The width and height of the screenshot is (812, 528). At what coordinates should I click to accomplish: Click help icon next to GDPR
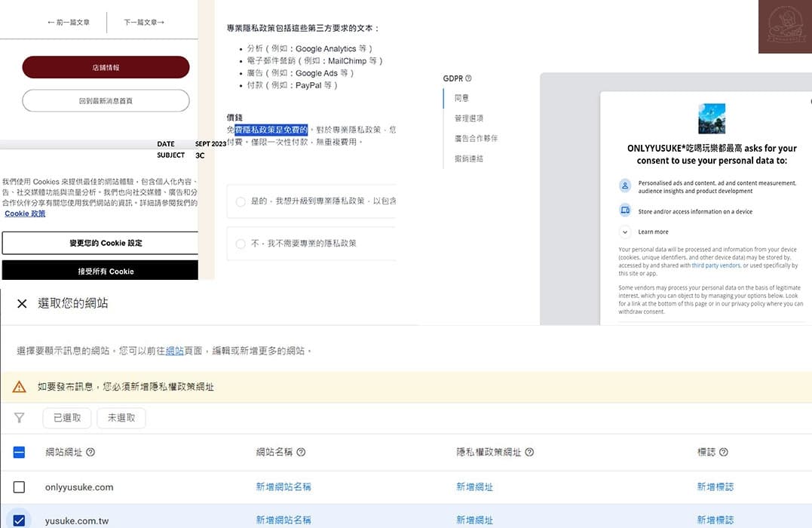[468, 78]
